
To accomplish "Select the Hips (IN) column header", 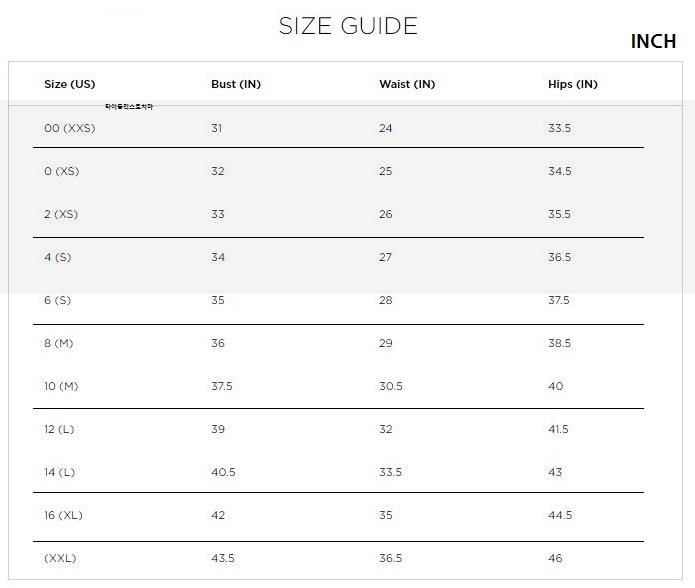I will coord(573,85).
